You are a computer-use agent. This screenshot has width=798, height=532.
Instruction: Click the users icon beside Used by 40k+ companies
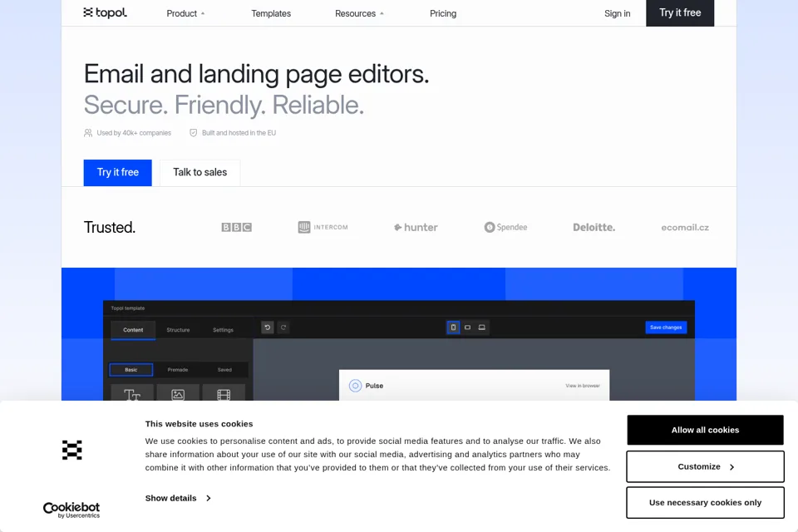[x=88, y=133]
